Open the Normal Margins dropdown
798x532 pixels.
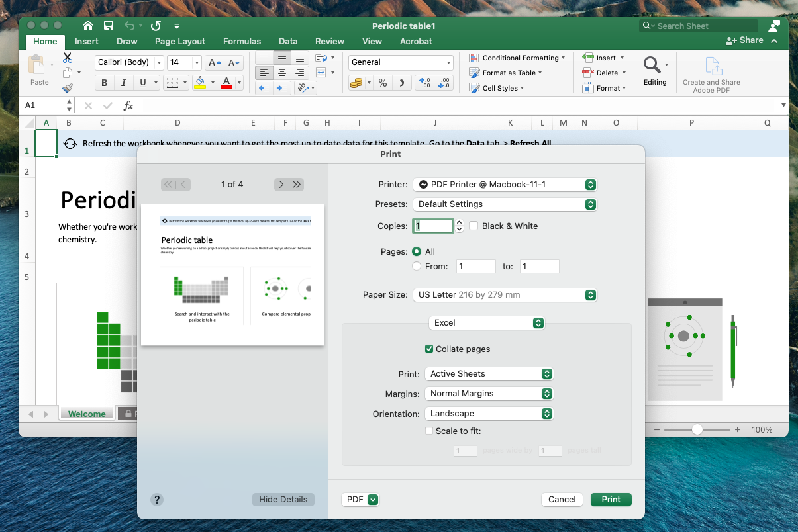[x=489, y=394]
